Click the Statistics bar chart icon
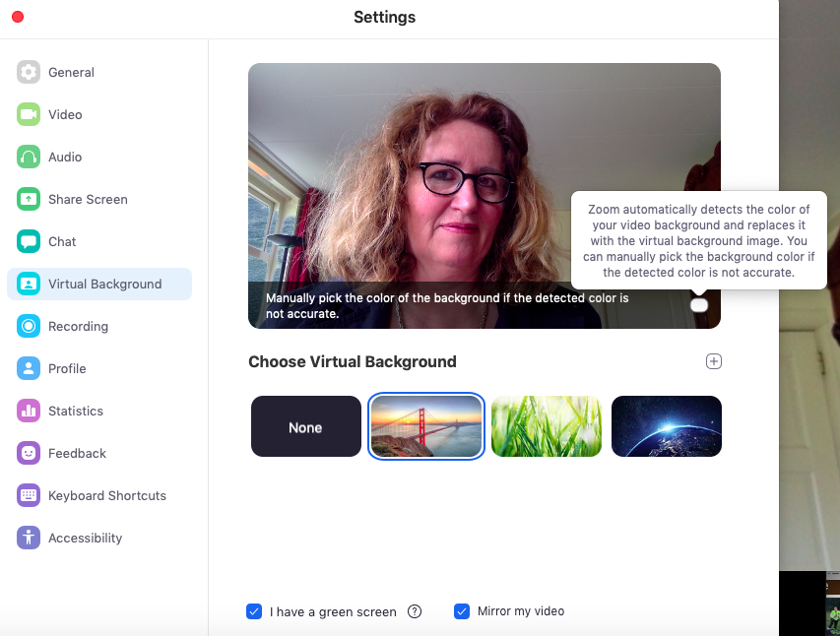Screen dimensions: 840x636 (x=29, y=411)
